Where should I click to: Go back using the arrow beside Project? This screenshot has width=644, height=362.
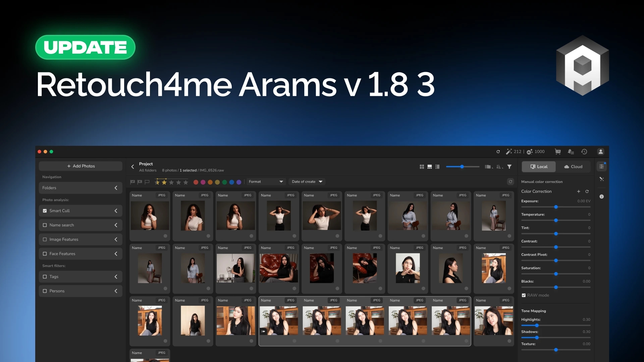pos(132,167)
